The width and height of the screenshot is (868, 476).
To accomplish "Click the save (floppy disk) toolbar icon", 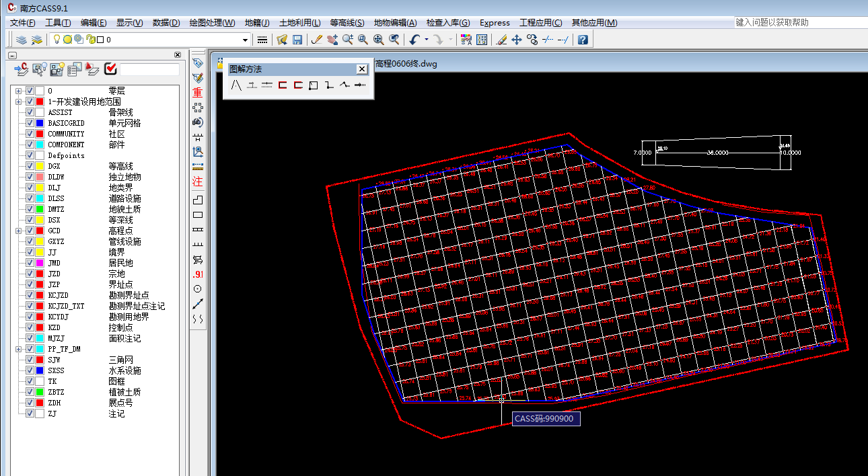I will 297,40.
